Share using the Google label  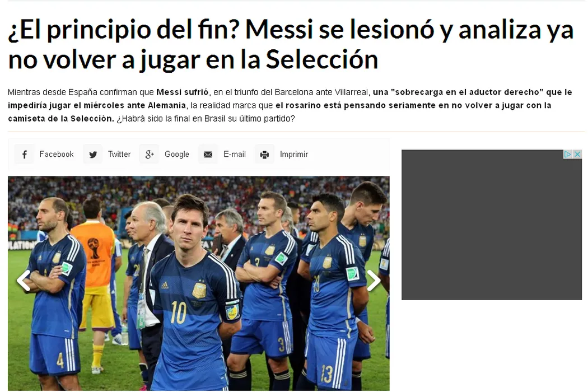[x=177, y=154]
